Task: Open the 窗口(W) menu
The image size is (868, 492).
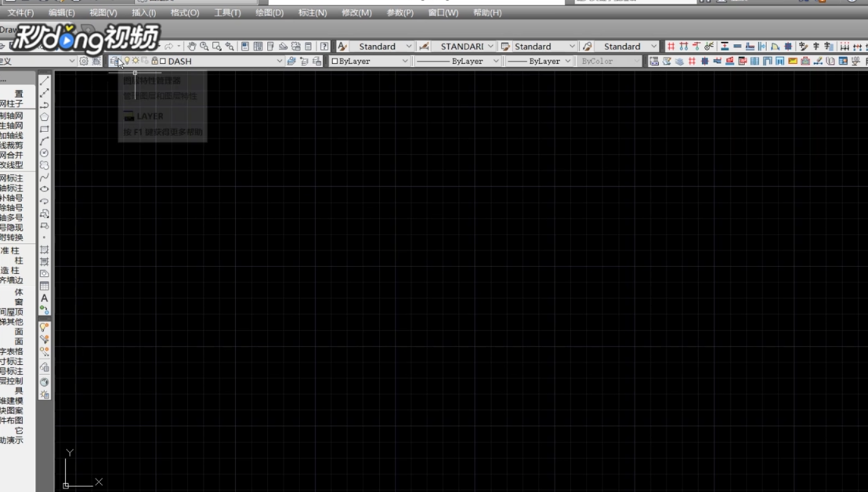Action: click(x=443, y=13)
